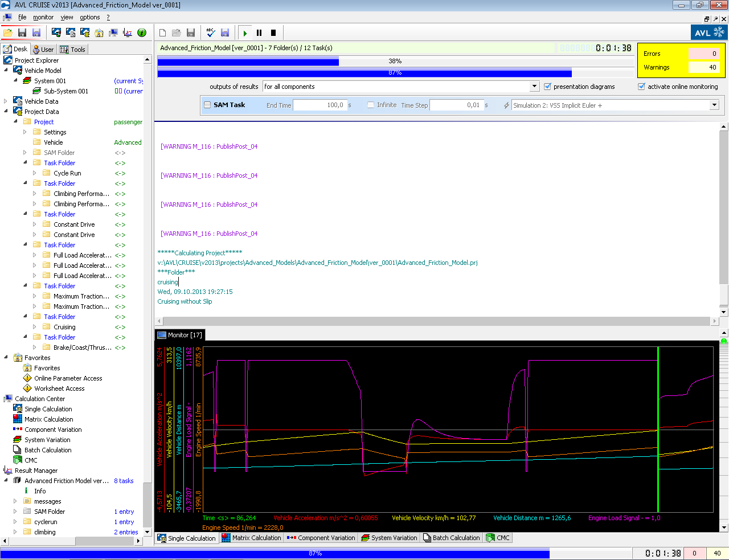
Task: Collapse the Favorites tree node
Action: pos(6,357)
